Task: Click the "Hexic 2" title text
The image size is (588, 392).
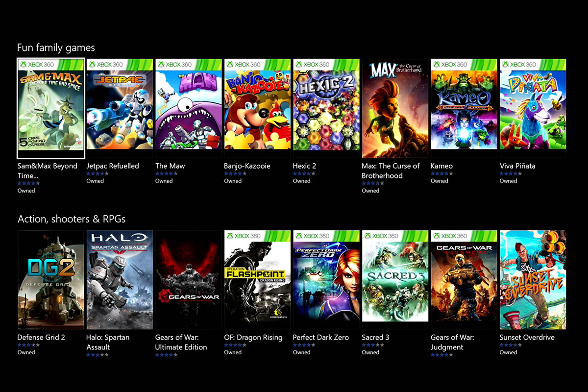Action: (304, 166)
